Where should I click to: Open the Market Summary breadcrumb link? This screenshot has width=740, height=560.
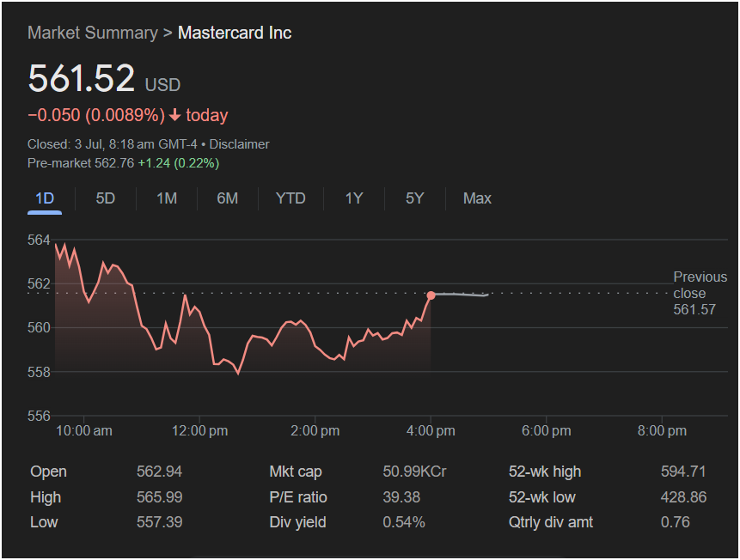[93, 33]
